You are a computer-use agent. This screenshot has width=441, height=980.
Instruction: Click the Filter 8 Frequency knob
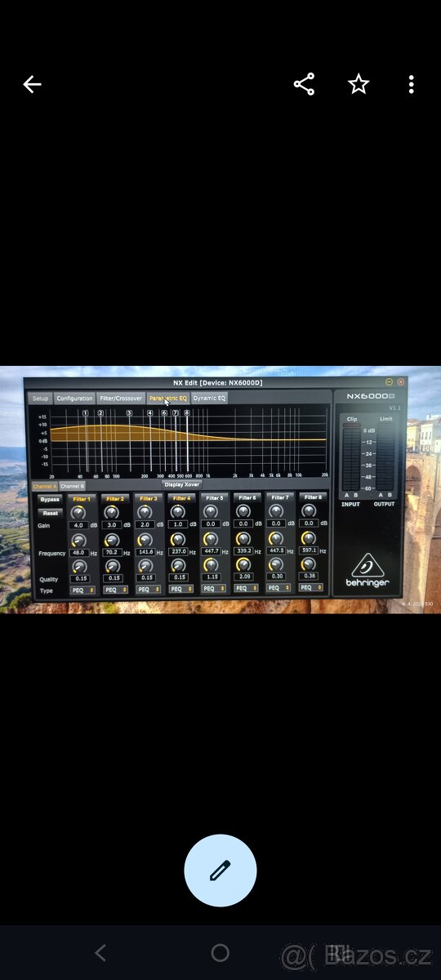click(309, 538)
